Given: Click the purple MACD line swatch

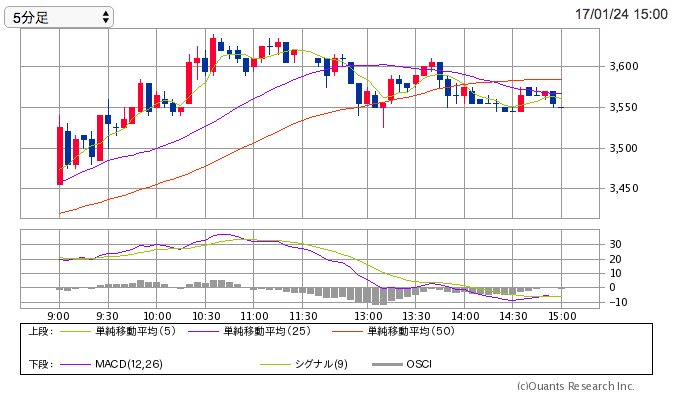Looking at the screenshot, I should [75, 365].
